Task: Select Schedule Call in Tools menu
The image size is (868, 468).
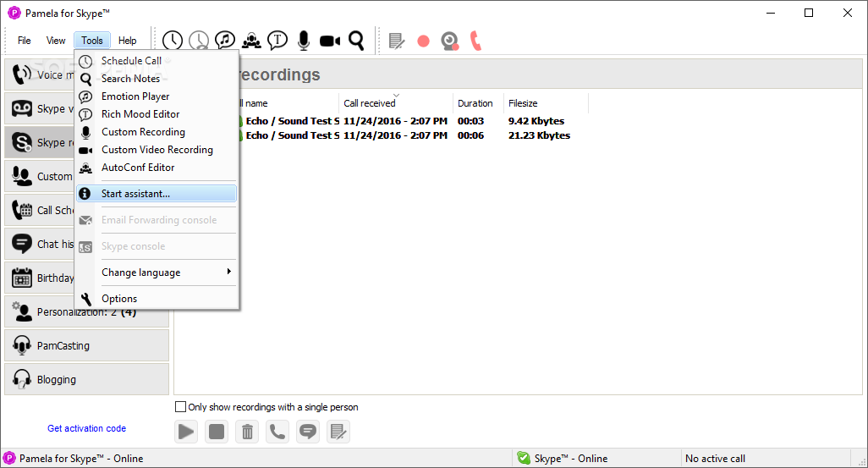Action: click(157, 61)
